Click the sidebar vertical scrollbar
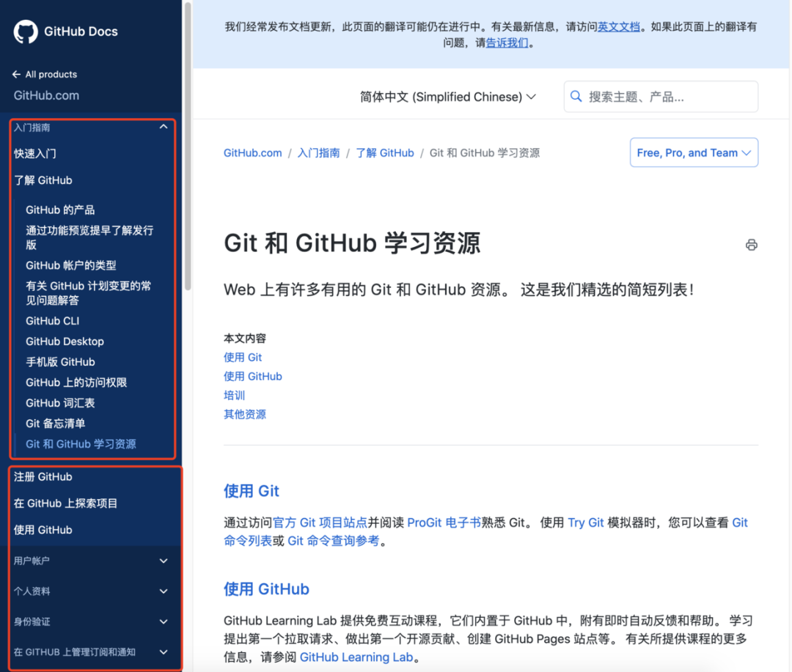 pos(188,147)
